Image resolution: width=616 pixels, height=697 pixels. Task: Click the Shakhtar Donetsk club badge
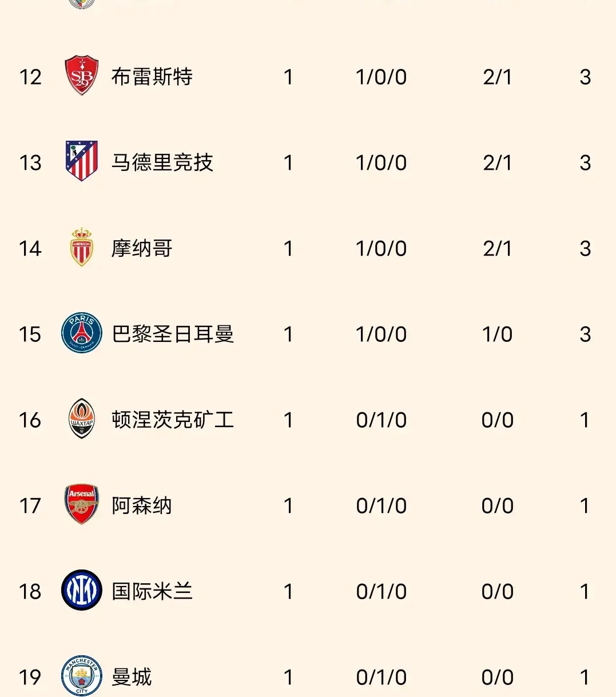[82, 419]
